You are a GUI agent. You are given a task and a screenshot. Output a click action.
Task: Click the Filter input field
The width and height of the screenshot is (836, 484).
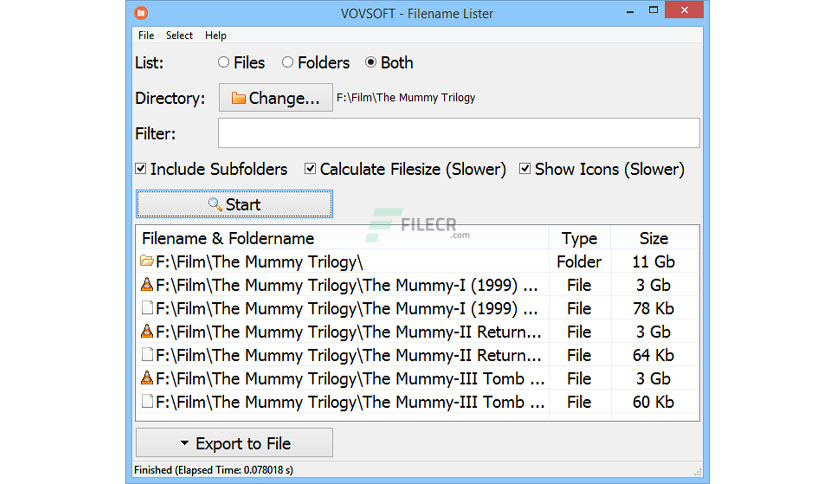[459, 133]
